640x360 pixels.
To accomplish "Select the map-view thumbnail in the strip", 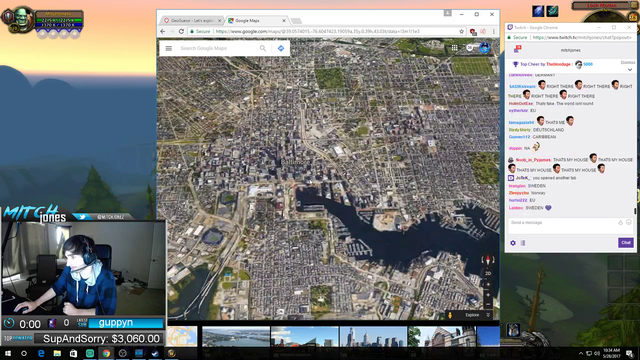I will click(182, 336).
